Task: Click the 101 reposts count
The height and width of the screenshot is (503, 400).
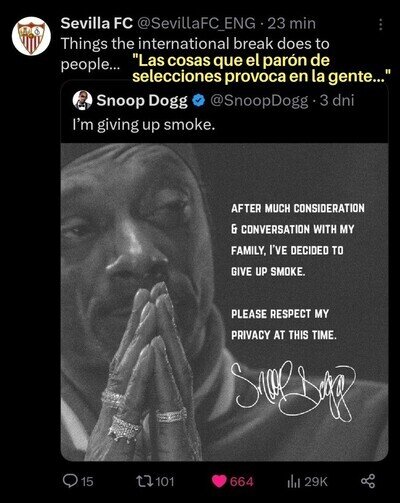Action: click(x=165, y=481)
